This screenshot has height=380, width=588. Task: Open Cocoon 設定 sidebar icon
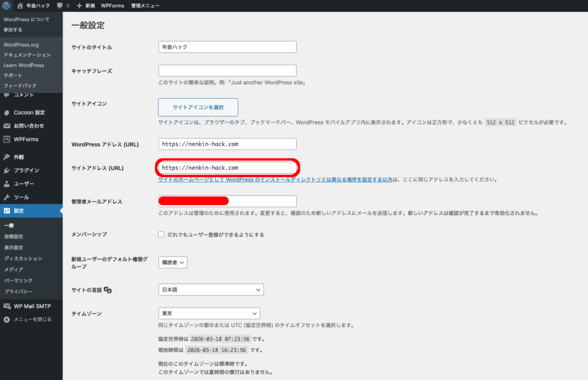[x=7, y=113]
